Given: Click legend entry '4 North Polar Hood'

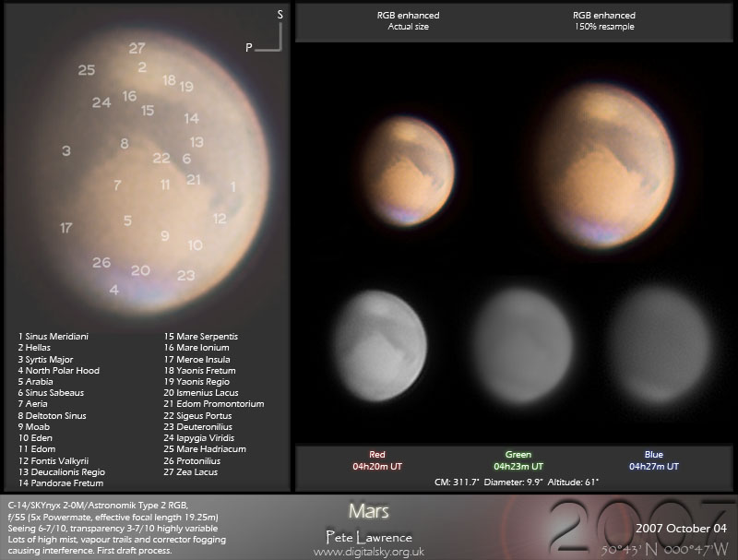Looking at the screenshot, I should click(59, 370).
